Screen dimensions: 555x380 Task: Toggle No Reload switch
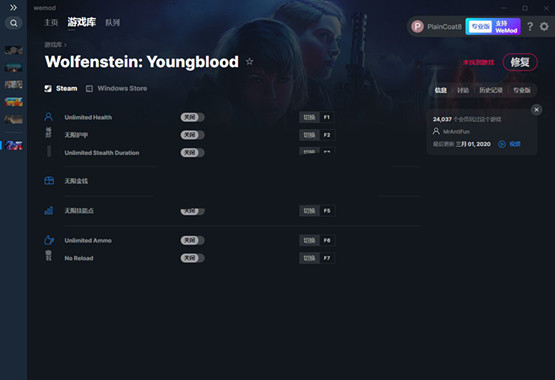pos(192,258)
